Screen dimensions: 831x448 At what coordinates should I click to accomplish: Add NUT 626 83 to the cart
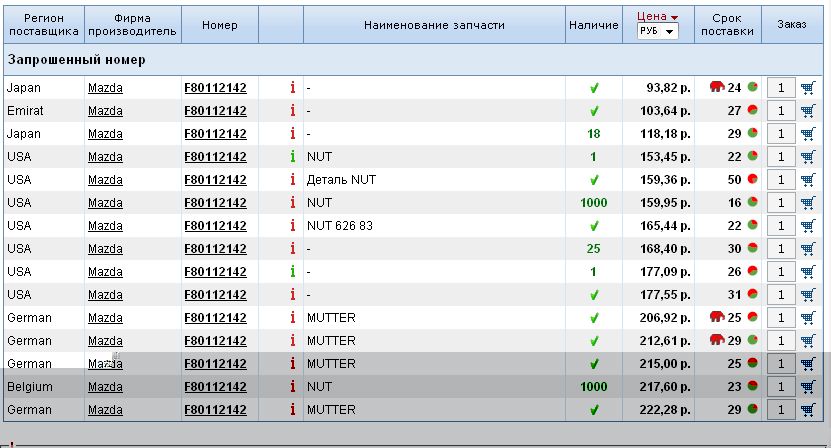pos(808,226)
